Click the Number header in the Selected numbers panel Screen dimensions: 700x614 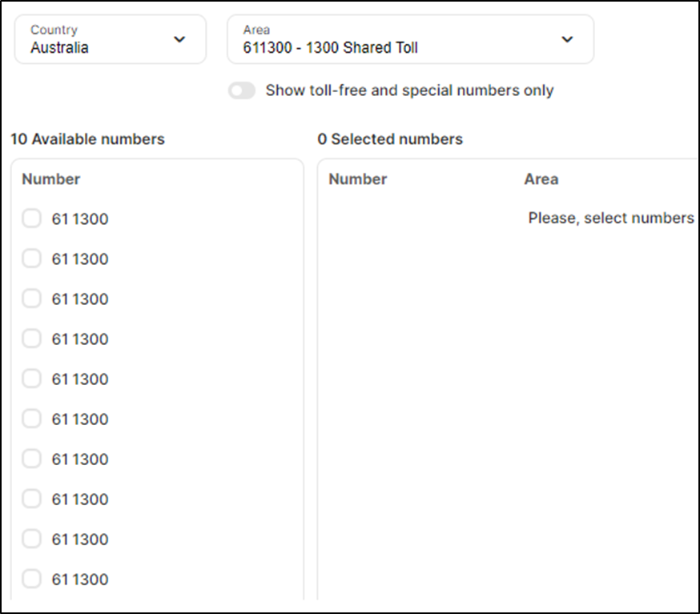pos(358,179)
